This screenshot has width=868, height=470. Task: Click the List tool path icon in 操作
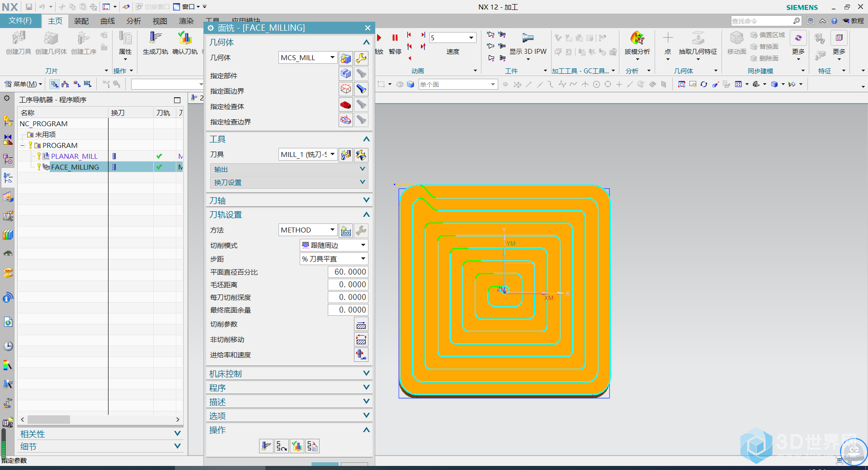(312, 446)
